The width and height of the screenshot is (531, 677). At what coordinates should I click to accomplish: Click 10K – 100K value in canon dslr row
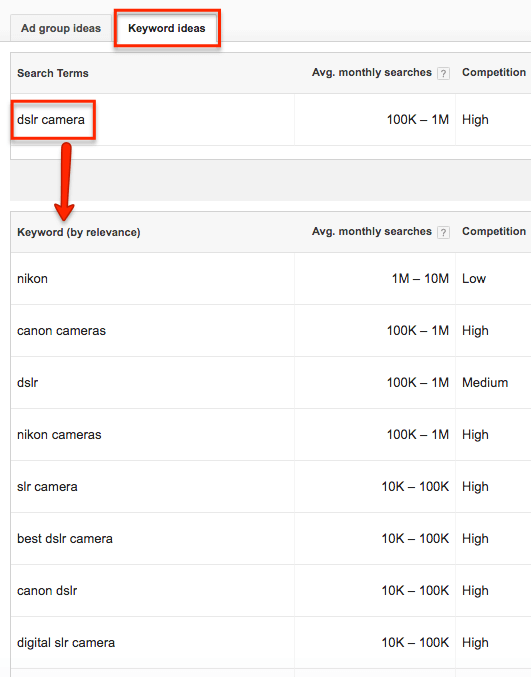(415, 591)
